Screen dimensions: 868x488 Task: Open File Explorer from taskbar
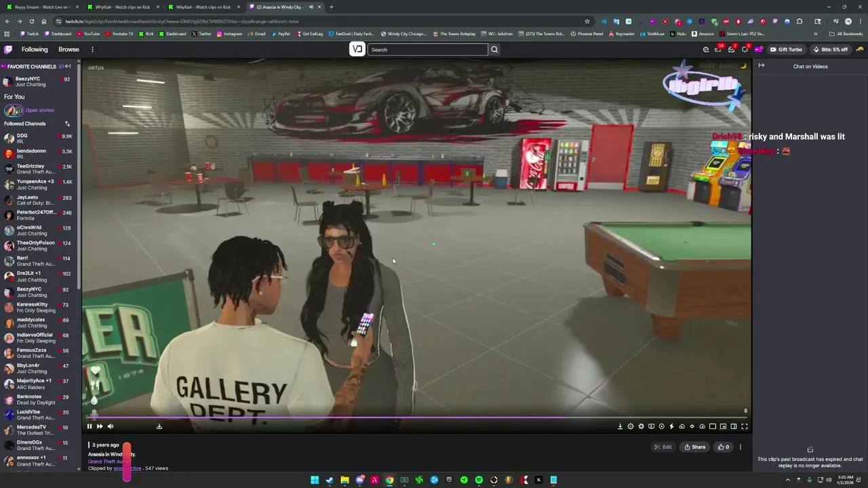point(344,480)
